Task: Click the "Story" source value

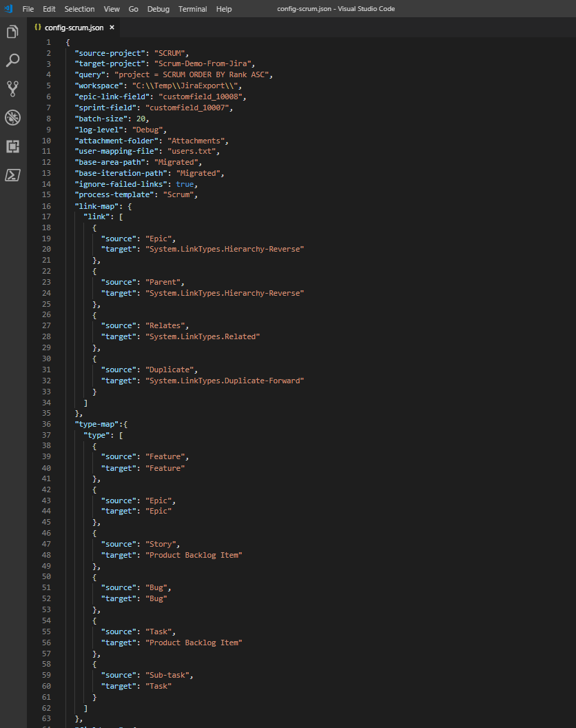Action: [x=161, y=544]
